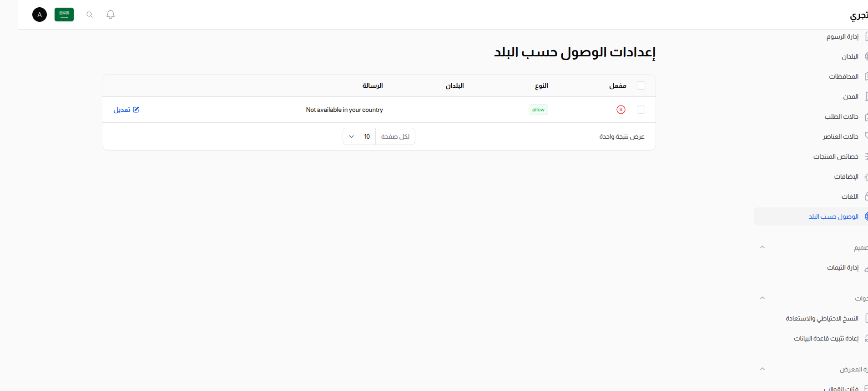
Task: Collapse the أدوات sidebar section chevron
Action: point(762,298)
